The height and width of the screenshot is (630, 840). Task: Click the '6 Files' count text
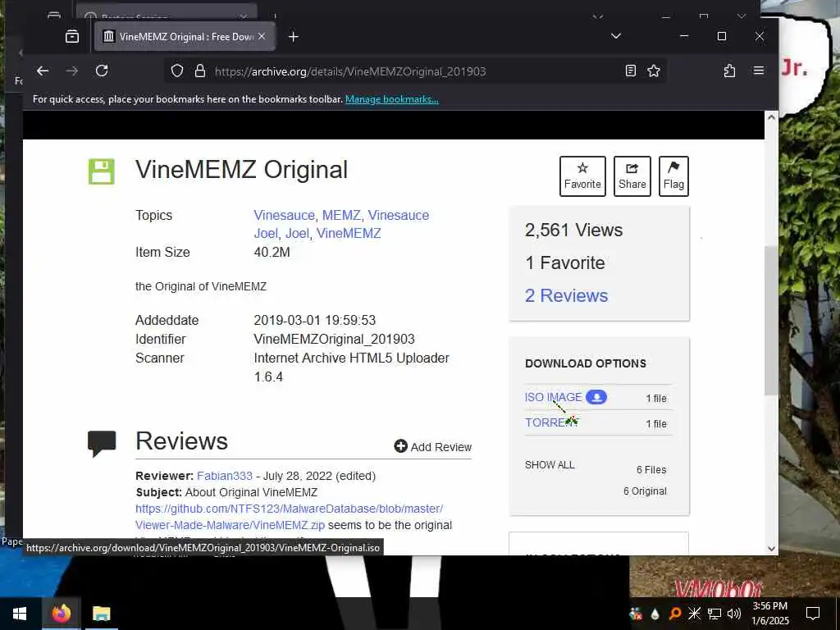[651, 470]
